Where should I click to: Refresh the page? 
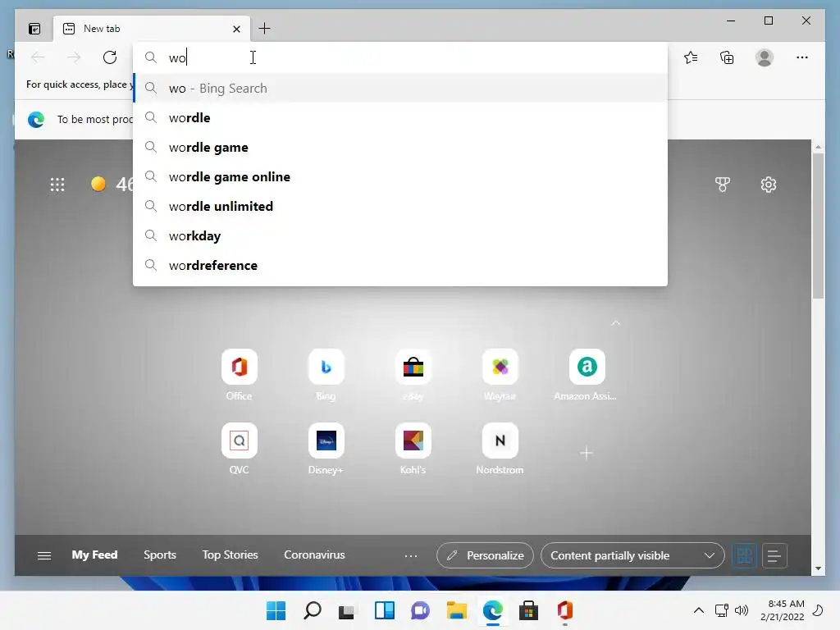tap(110, 57)
